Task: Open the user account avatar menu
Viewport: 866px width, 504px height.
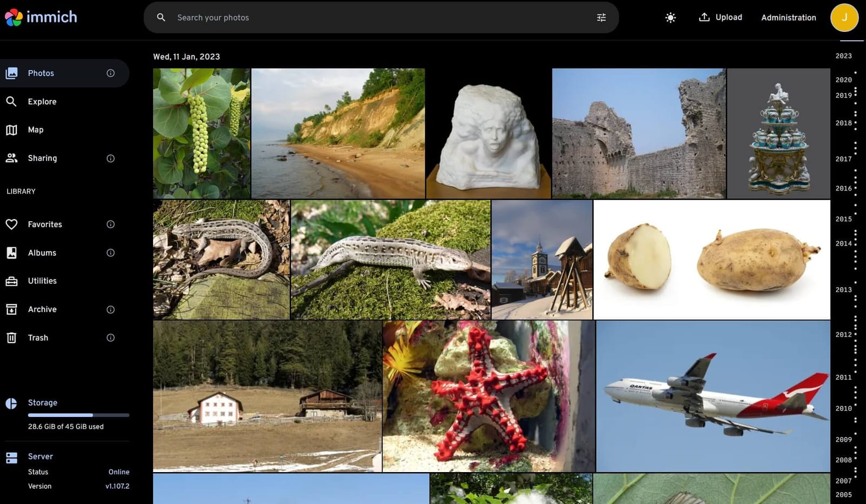Action: (844, 17)
